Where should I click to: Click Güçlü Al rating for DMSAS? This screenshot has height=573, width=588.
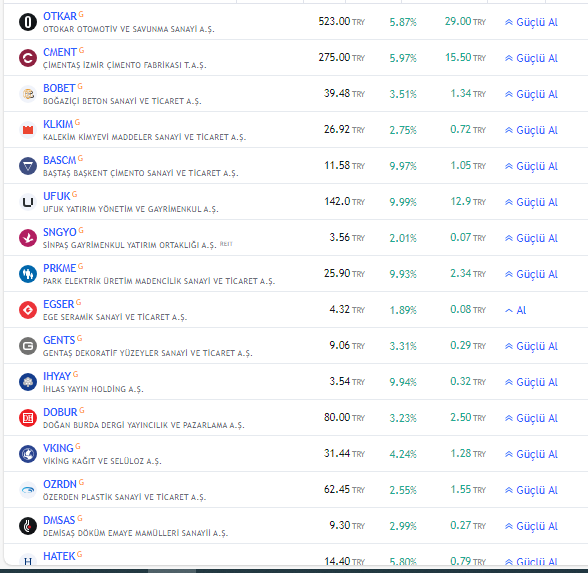click(x=531, y=526)
